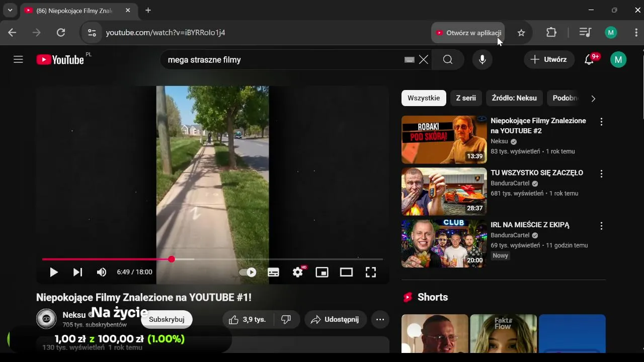Start voice search with microphone
The width and height of the screenshot is (644, 362).
pos(482,60)
